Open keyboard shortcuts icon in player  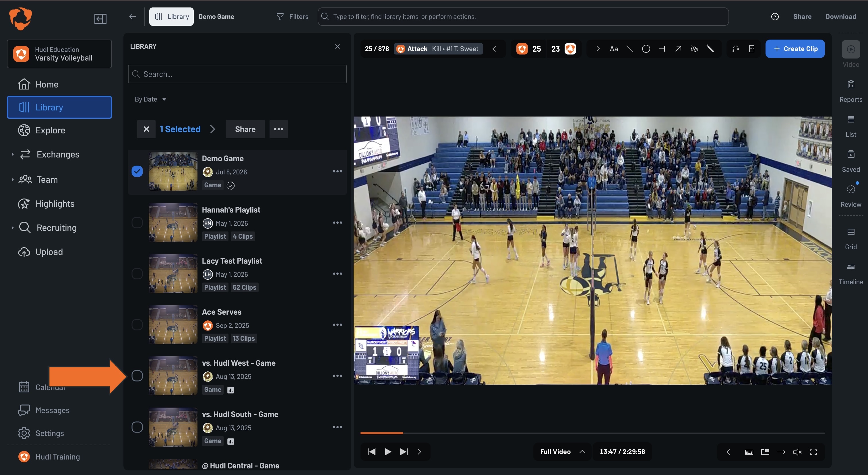point(749,452)
